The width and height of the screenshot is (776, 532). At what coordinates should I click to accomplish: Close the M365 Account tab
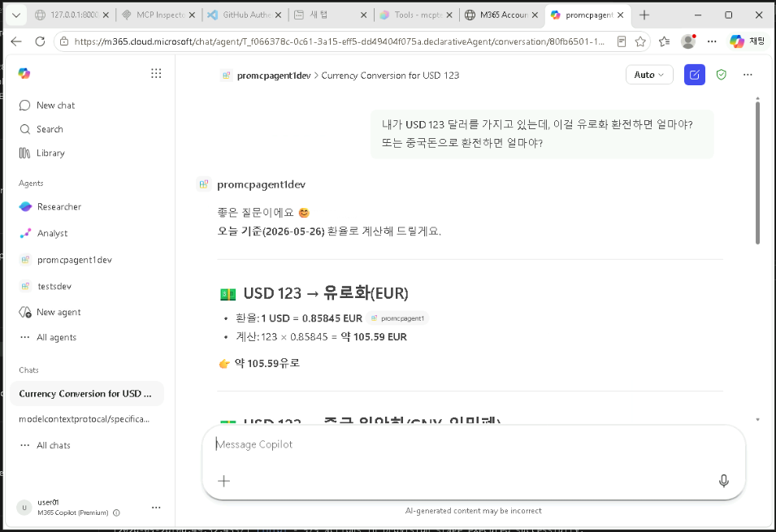tap(535, 15)
